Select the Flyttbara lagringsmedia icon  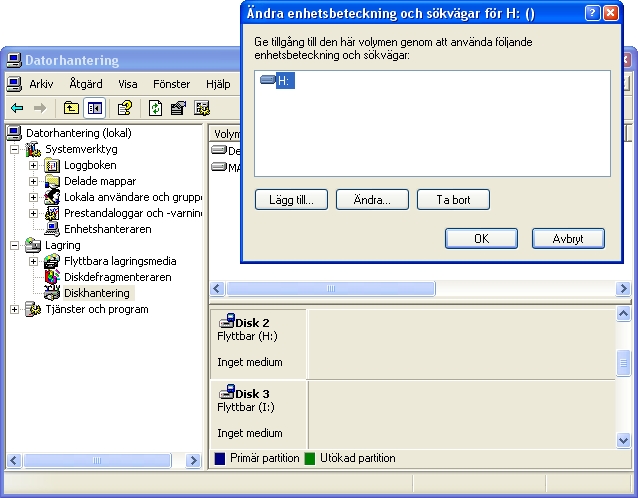(x=52, y=261)
